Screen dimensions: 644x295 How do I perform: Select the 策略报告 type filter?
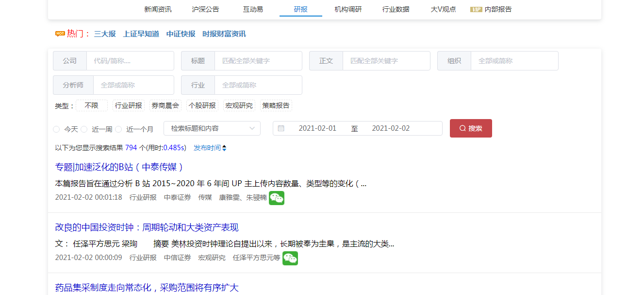[x=276, y=105]
